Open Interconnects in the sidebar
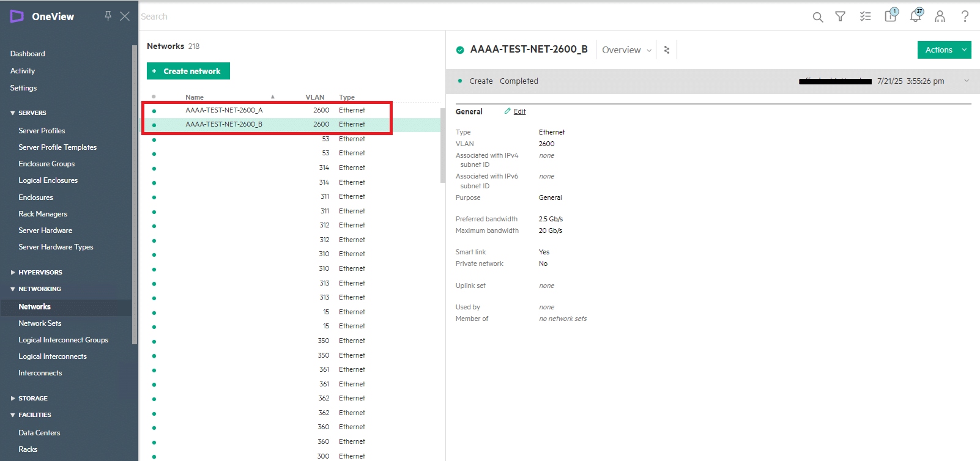Image resolution: width=980 pixels, height=461 pixels. click(40, 373)
